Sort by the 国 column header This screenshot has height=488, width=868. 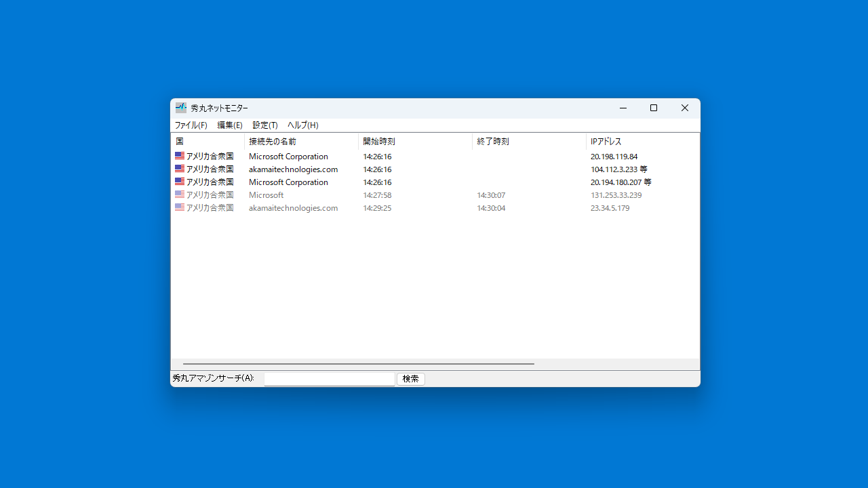[x=208, y=142]
